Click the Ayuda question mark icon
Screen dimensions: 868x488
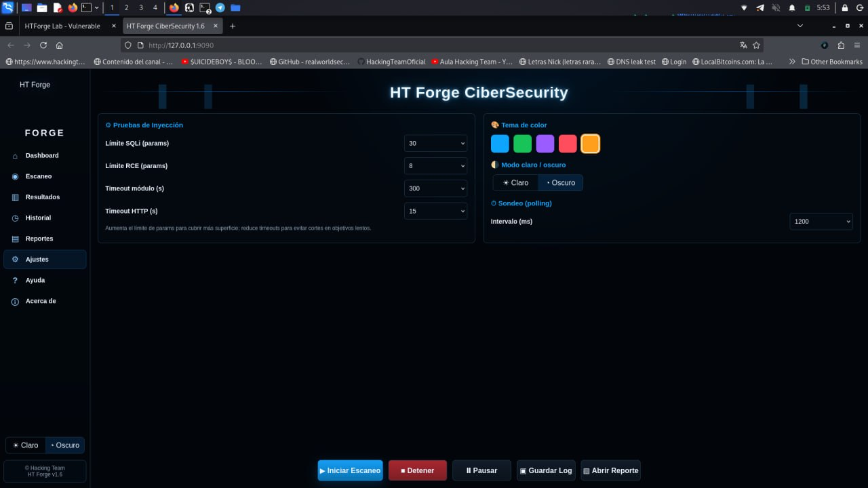coord(15,281)
